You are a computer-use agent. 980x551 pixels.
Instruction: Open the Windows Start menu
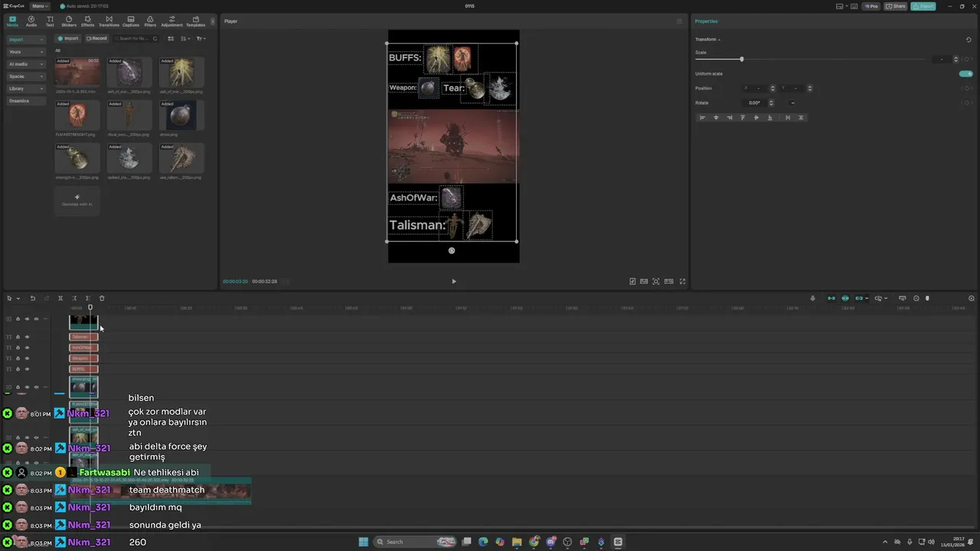coord(364,542)
